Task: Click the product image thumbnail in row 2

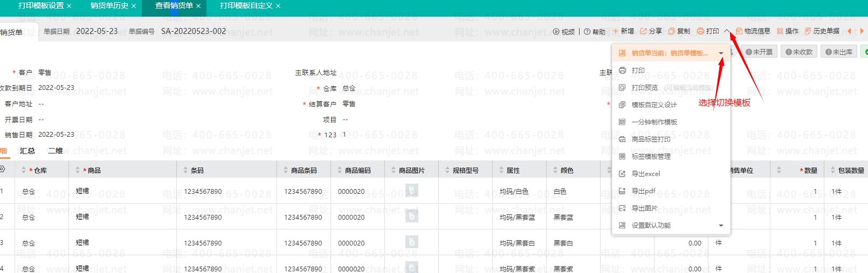Action: [x=411, y=216]
